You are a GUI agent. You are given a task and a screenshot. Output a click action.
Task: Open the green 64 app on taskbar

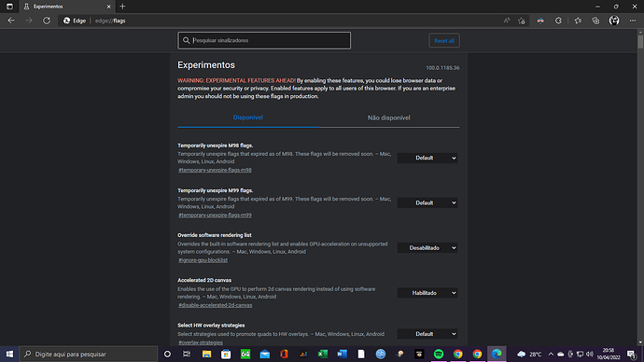245,354
